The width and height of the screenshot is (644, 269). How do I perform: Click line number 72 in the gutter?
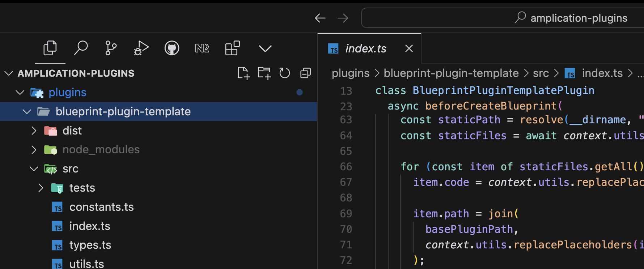(346, 260)
